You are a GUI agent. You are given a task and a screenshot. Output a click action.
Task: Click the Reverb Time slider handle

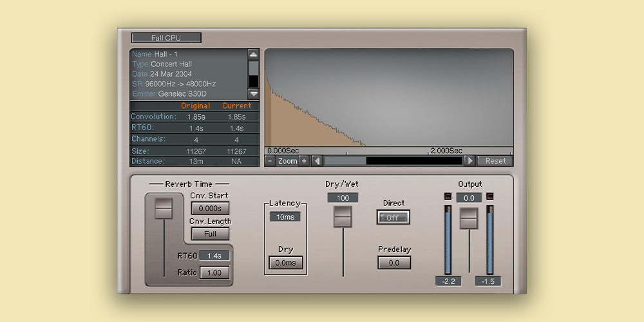(x=164, y=208)
